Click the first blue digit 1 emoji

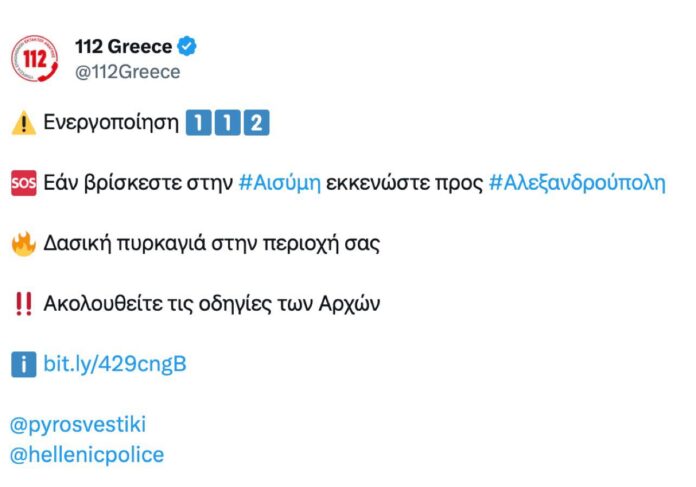[198, 123]
